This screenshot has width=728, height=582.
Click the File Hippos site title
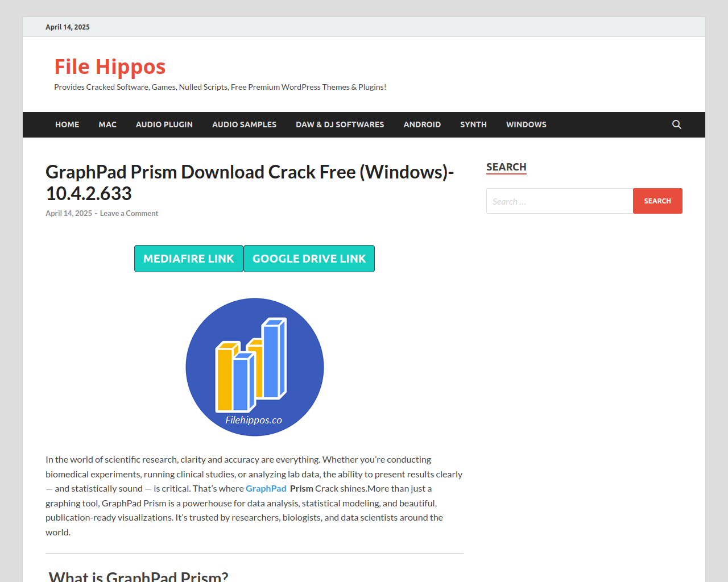coord(110,67)
